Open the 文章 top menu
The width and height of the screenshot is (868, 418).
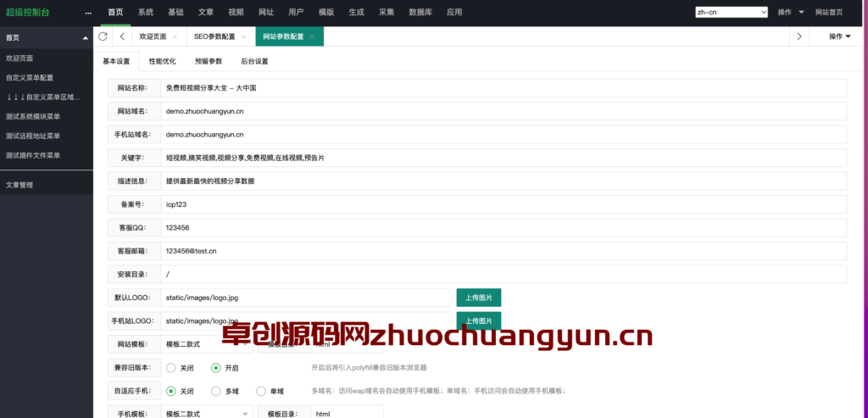(206, 12)
